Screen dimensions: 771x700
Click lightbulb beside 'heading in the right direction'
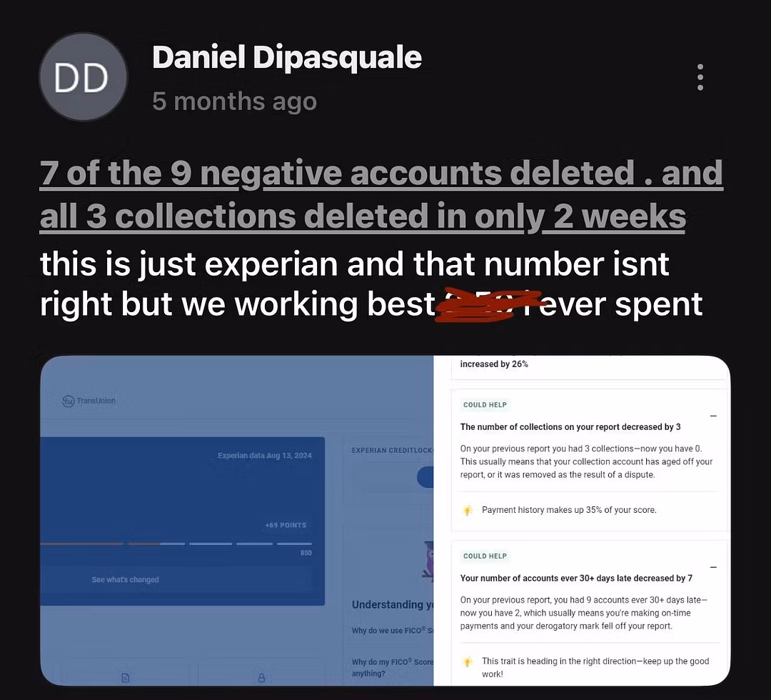pyautogui.click(x=468, y=661)
